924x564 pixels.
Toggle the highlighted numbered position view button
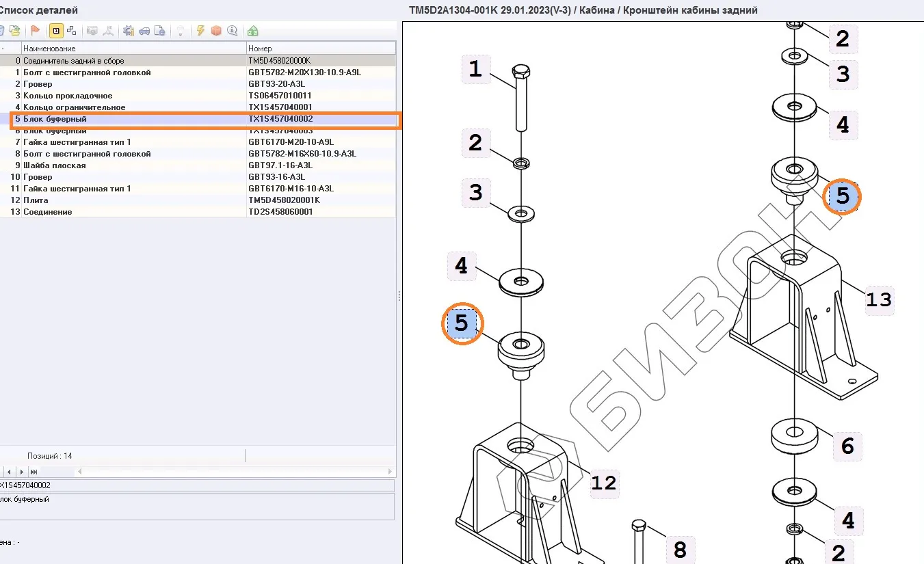55,31
